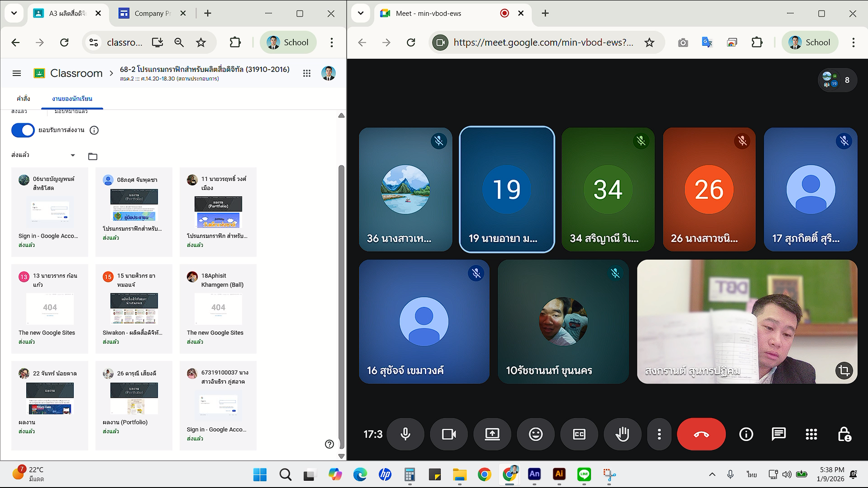Open submission thumbnail of student 08
The image size is (868, 488).
134,205
